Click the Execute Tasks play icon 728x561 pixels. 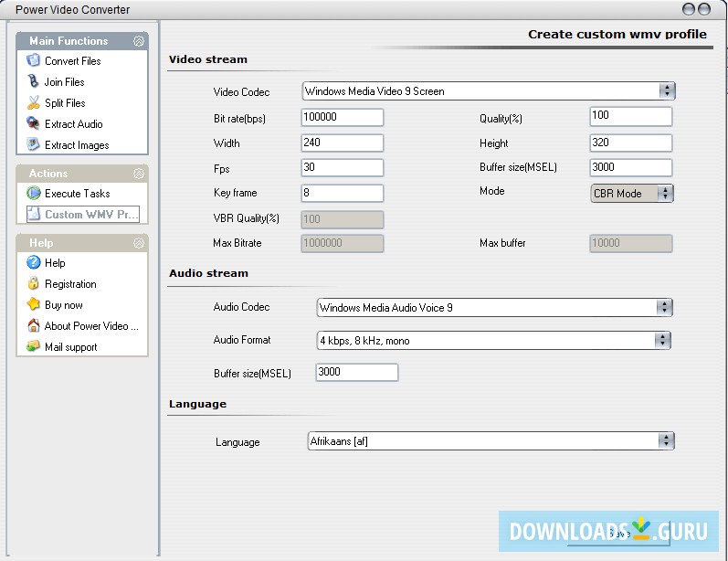coord(34,193)
